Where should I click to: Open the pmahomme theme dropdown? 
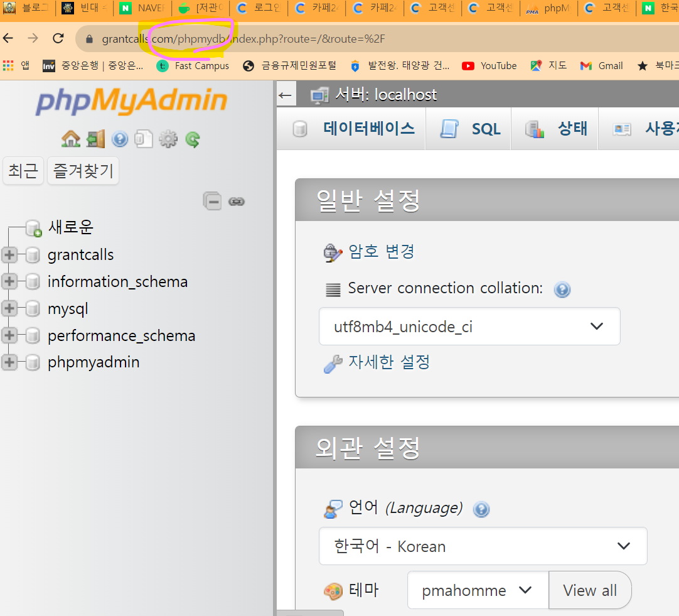pos(478,590)
